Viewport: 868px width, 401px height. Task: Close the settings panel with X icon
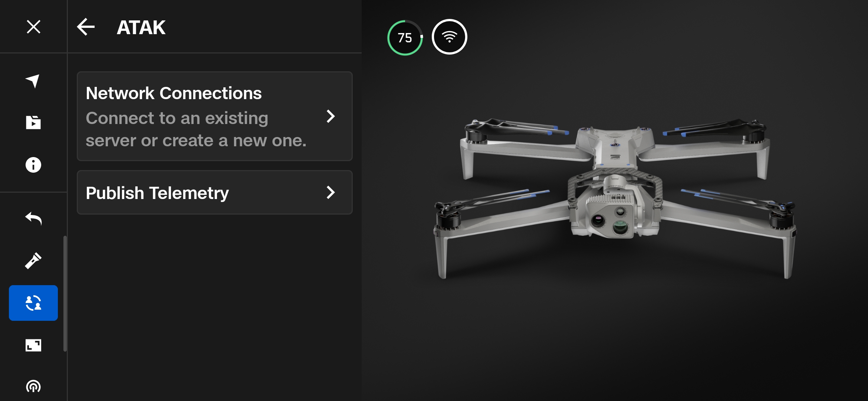33,27
